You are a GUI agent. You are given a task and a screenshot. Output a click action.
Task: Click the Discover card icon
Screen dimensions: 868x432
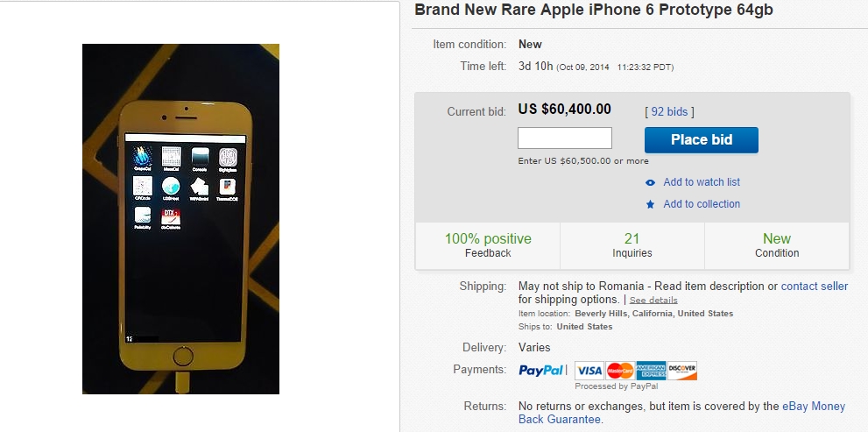682,371
